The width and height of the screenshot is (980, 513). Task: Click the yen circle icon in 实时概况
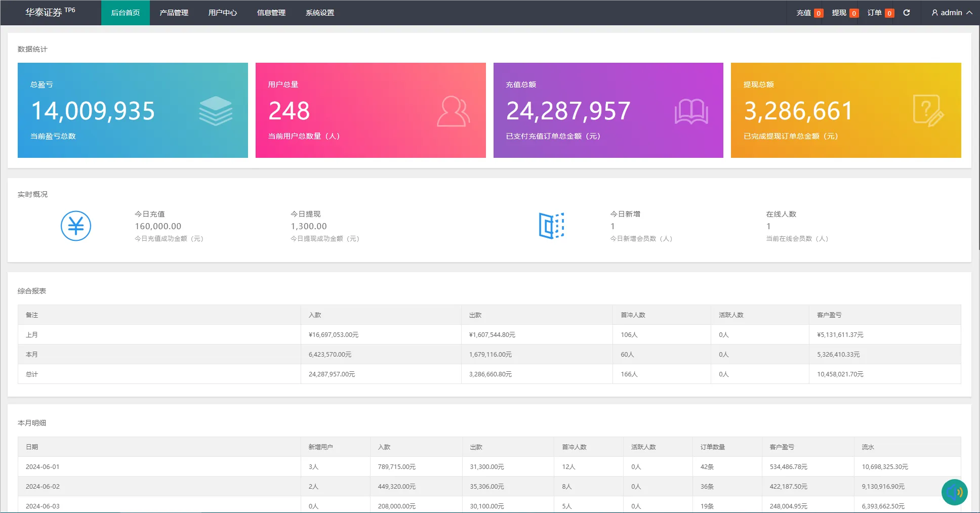(x=76, y=226)
